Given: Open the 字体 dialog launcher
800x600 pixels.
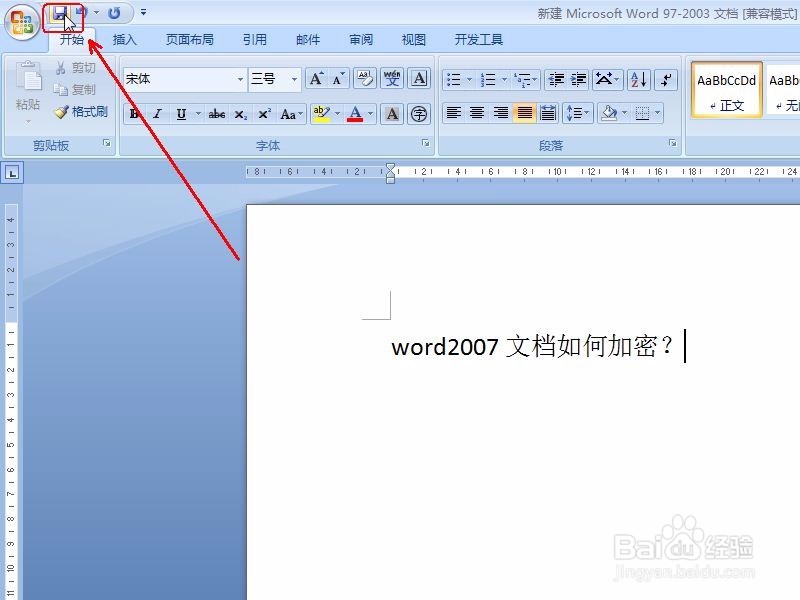Looking at the screenshot, I should coord(426,143).
